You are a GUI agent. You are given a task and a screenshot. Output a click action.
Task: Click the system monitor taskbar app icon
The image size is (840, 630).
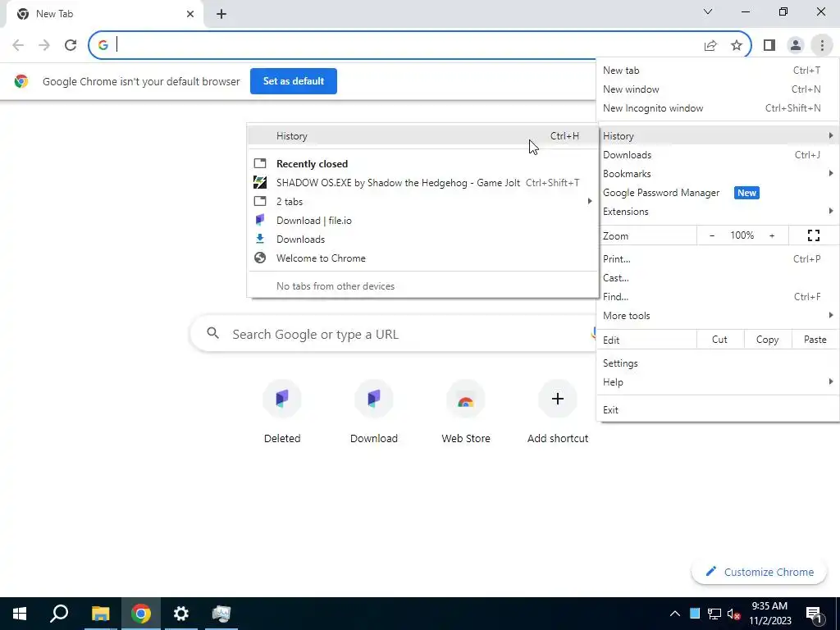[x=221, y=614]
